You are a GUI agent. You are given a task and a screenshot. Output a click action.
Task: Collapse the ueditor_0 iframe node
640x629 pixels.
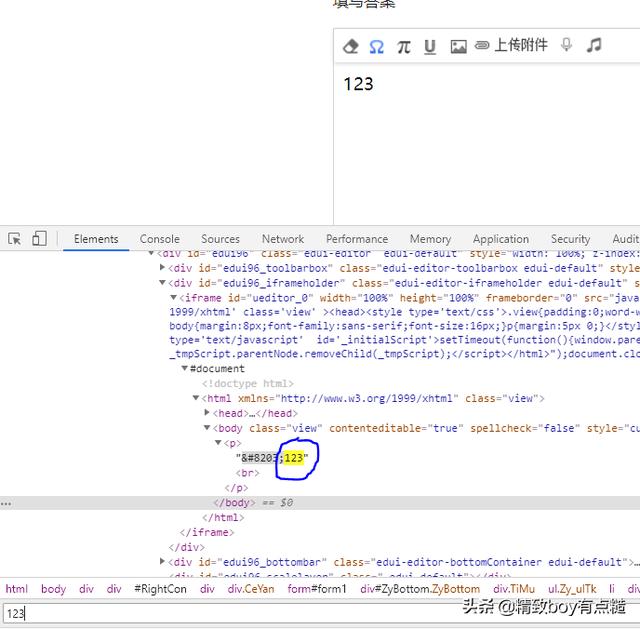pyautogui.click(x=173, y=298)
